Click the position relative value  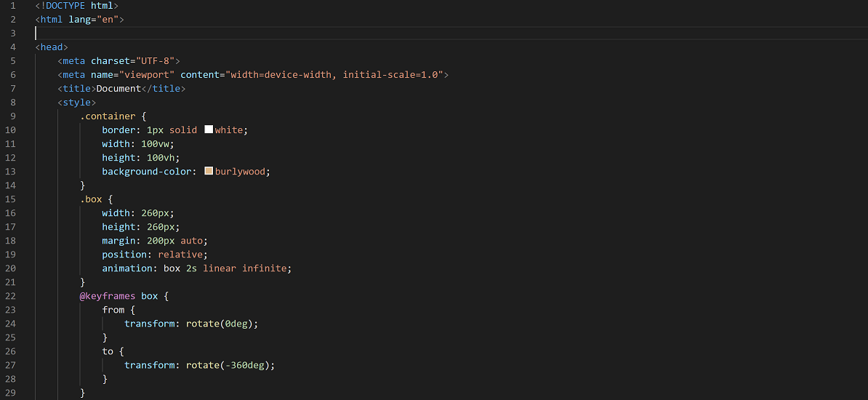point(182,255)
